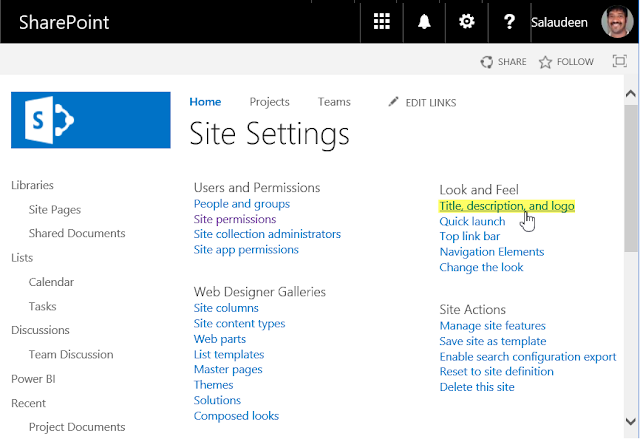Open the Site columns gallery

[226, 308]
